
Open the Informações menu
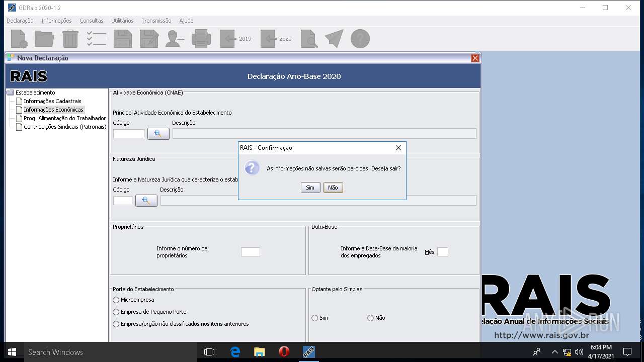coord(56,21)
